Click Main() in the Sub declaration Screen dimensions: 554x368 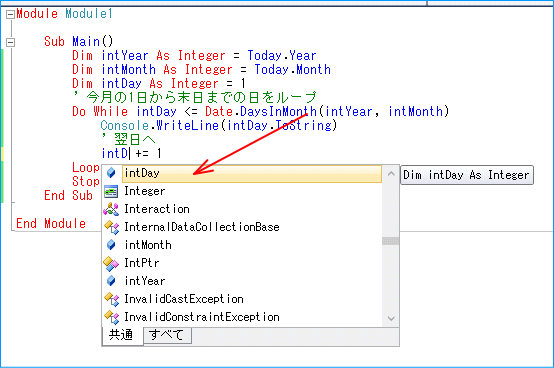click(93, 41)
